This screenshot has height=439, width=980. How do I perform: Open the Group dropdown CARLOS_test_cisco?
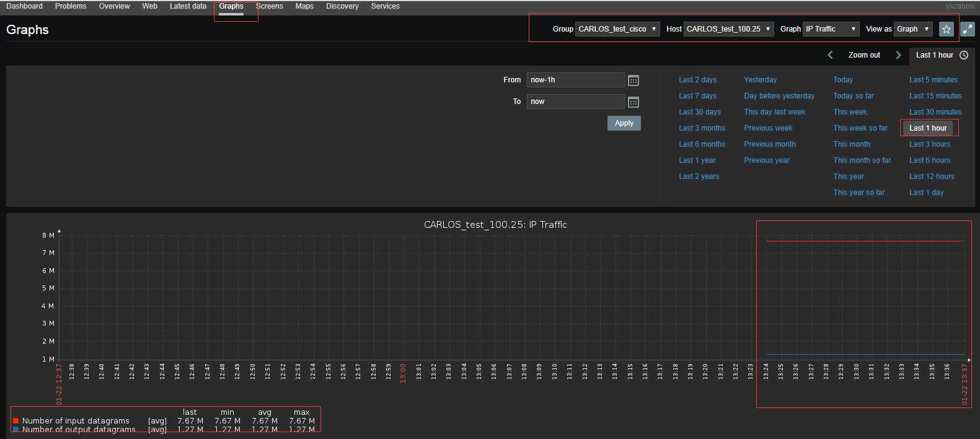pos(617,29)
